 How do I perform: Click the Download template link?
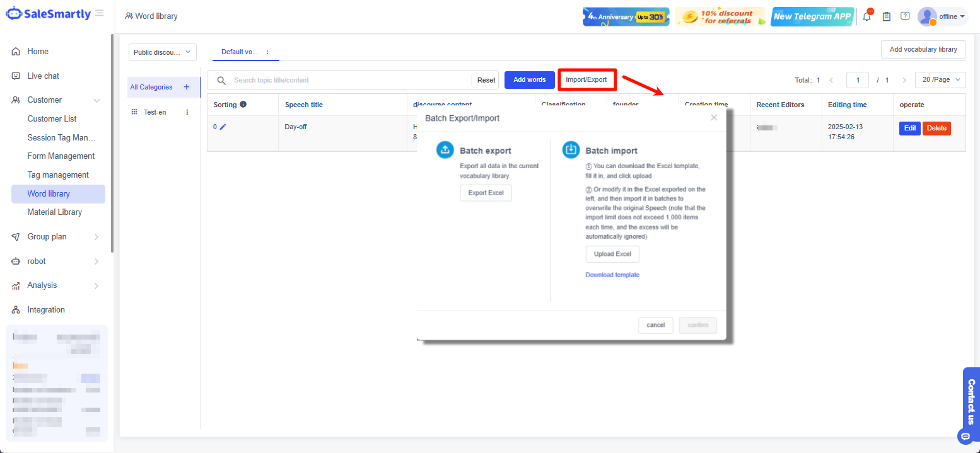[612, 275]
